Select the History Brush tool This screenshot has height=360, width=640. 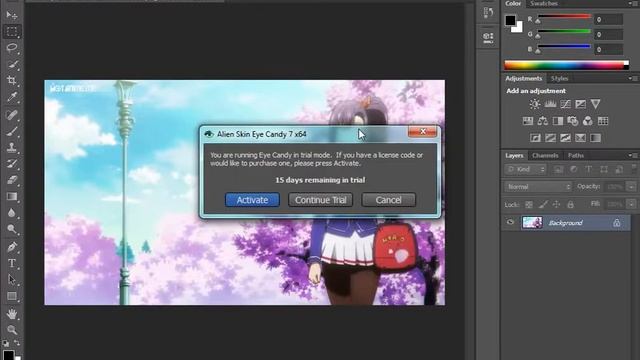click(x=12, y=163)
